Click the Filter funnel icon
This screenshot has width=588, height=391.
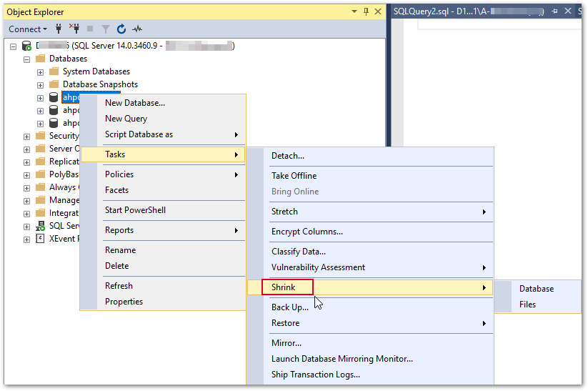106,29
